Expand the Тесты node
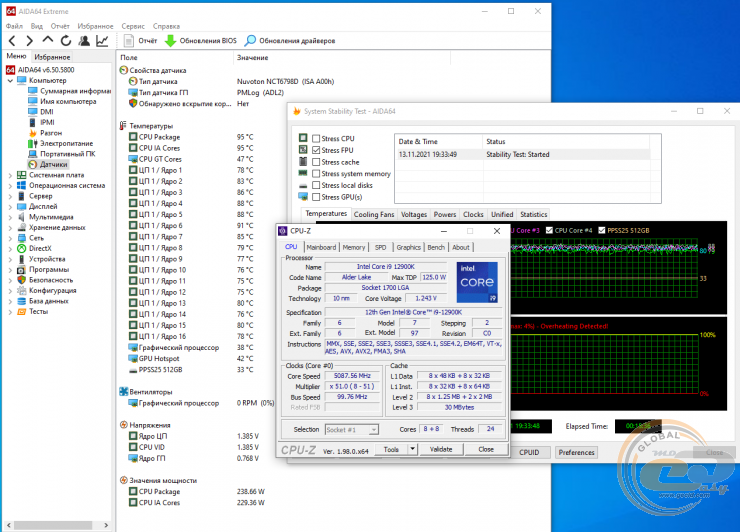Image resolution: width=740 pixels, height=532 pixels. coord(10,312)
